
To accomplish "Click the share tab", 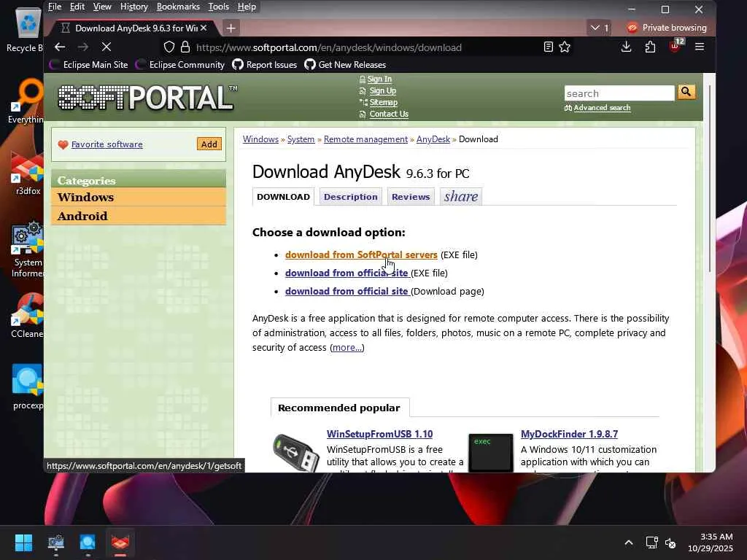I will [x=461, y=196].
